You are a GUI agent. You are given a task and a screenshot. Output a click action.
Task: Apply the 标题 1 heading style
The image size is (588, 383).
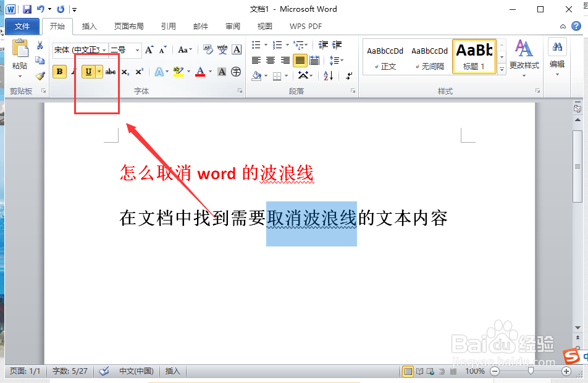[x=474, y=57]
